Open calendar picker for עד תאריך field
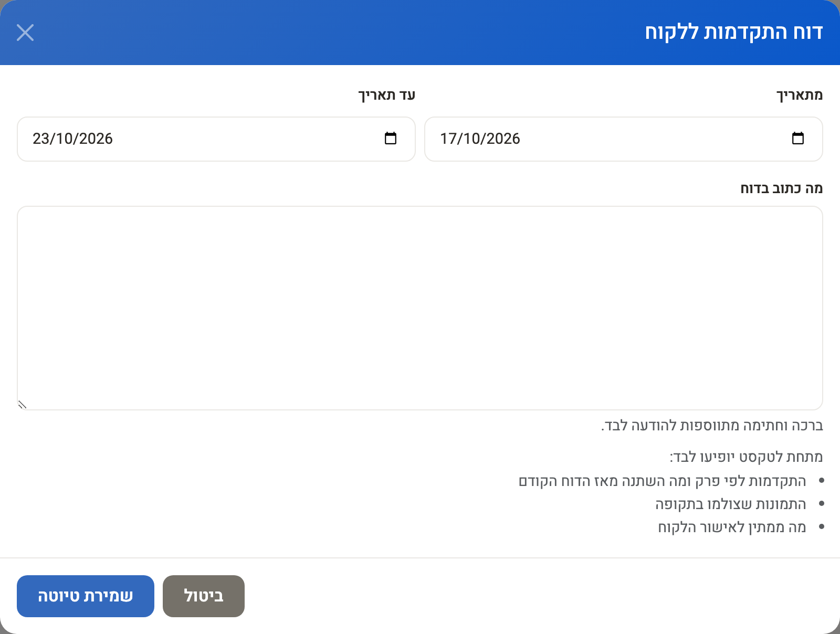 pyautogui.click(x=390, y=139)
